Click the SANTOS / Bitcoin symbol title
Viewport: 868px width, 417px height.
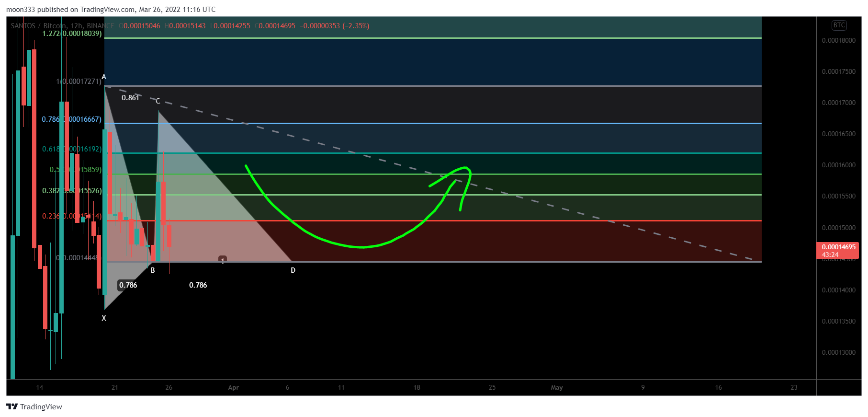point(39,26)
